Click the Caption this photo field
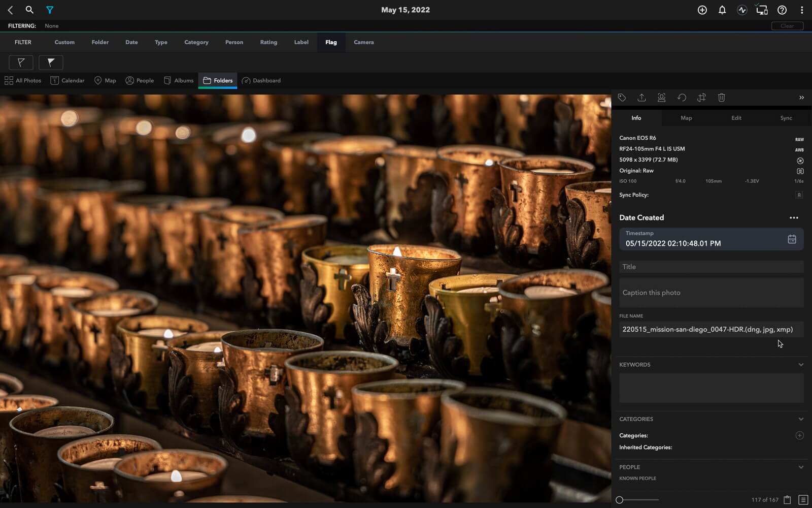Viewport: 812px width, 508px height. tap(710, 293)
